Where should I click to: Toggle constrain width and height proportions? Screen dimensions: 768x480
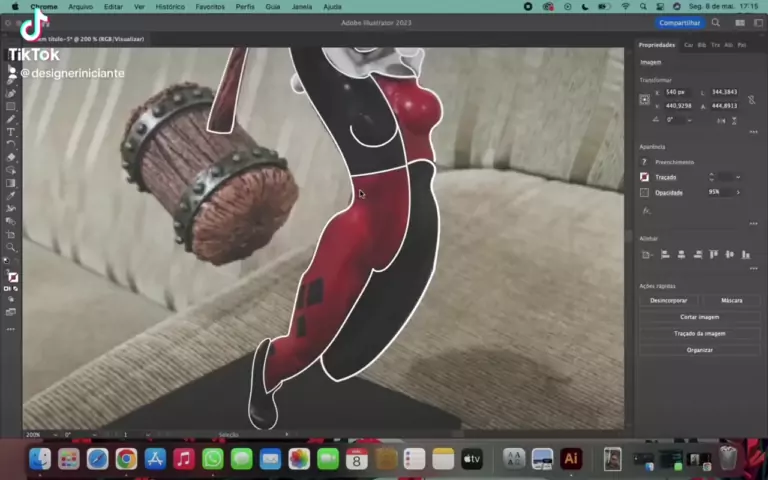[x=751, y=99]
